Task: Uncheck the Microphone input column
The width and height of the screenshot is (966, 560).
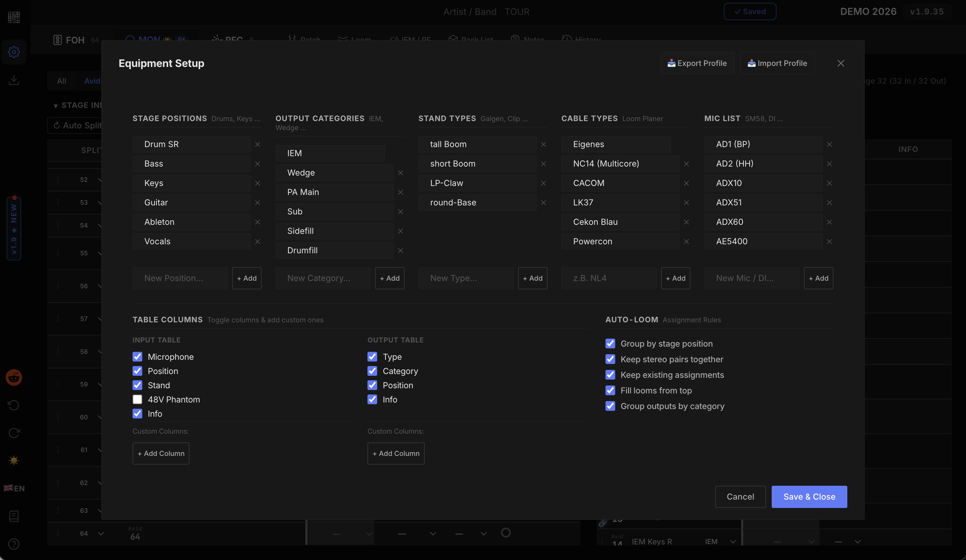Action: 137,357
